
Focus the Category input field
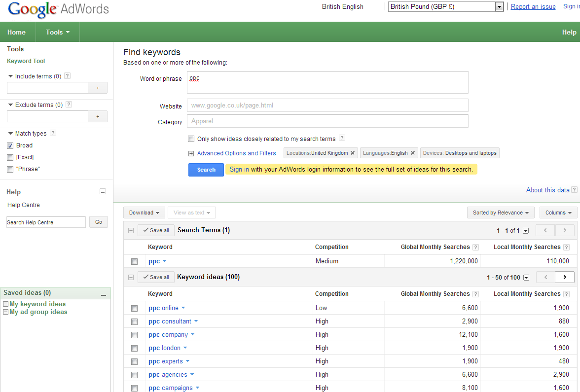point(327,121)
